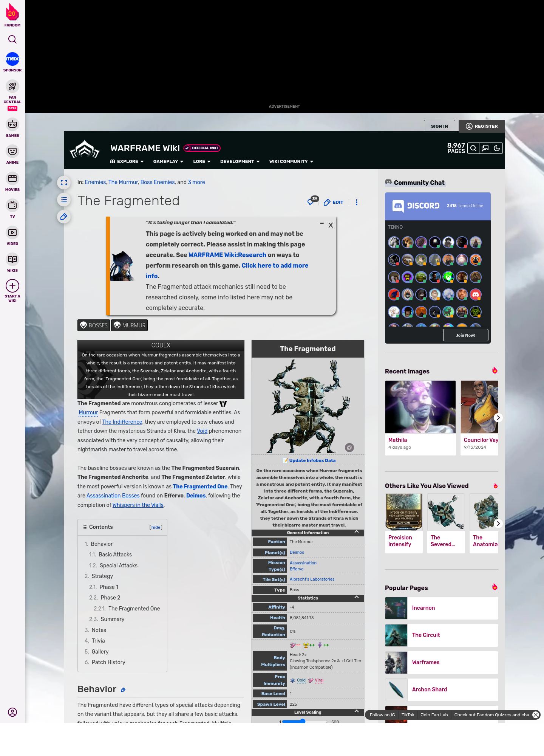Open the BOSSES navigation tab
The image size is (544, 756).
point(94,325)
